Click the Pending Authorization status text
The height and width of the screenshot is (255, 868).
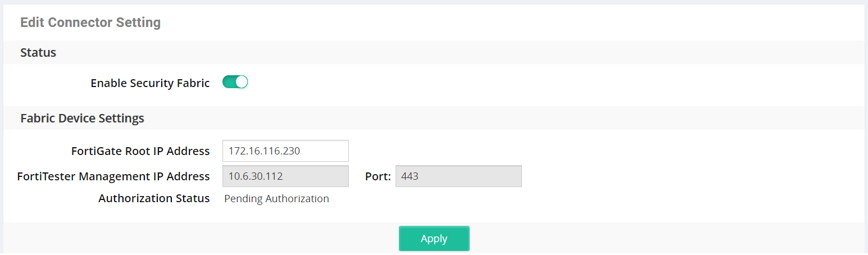(276, 198)
